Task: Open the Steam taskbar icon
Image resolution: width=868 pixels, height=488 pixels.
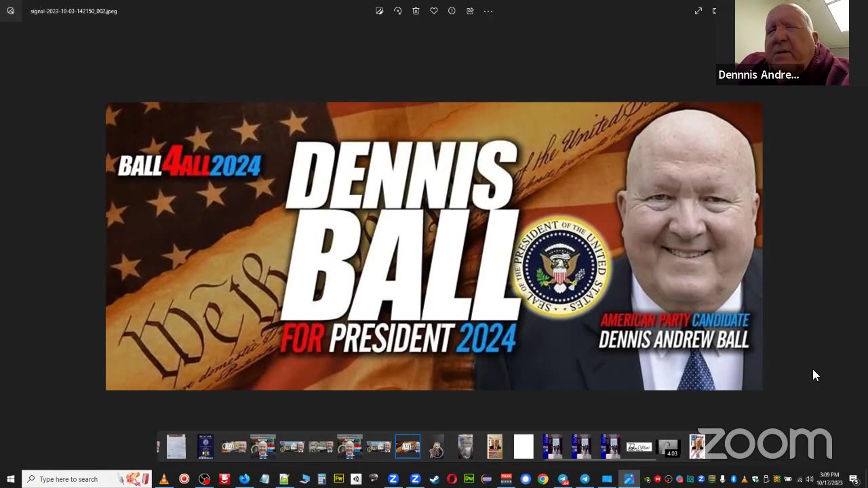Action: 435,479
